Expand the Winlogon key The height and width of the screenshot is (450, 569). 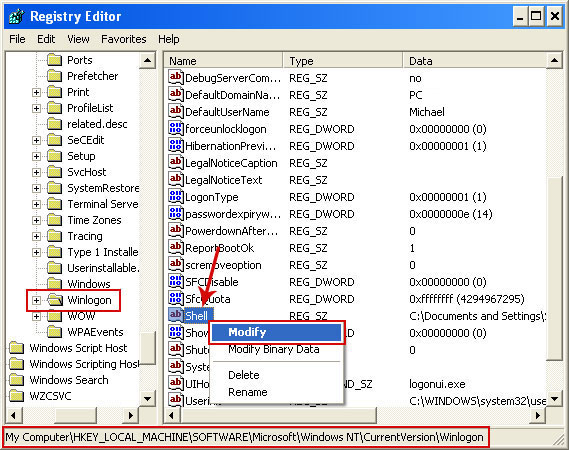pos(36,300)
